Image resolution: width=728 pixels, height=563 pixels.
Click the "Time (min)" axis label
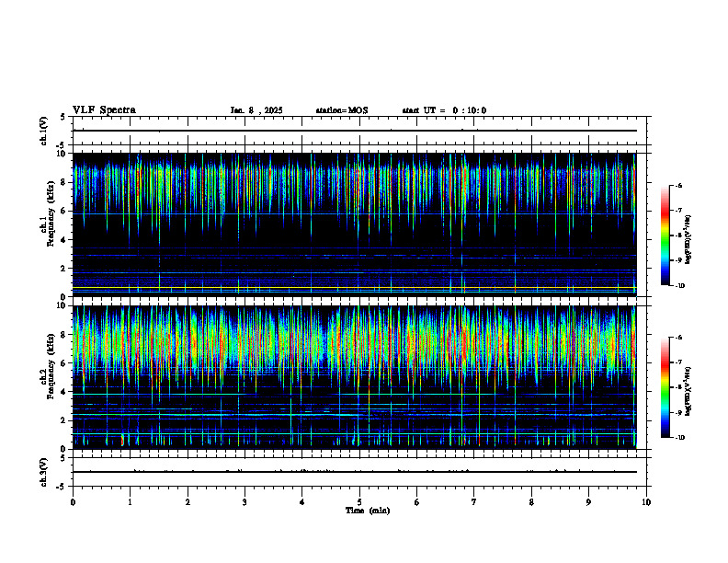coord(368,511)
